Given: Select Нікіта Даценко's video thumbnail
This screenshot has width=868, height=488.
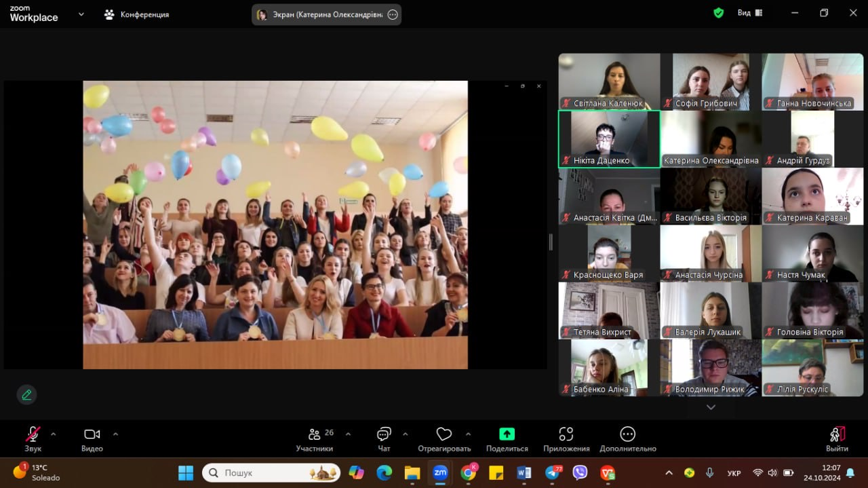Looking at the screenshot, I should point(609,138).
